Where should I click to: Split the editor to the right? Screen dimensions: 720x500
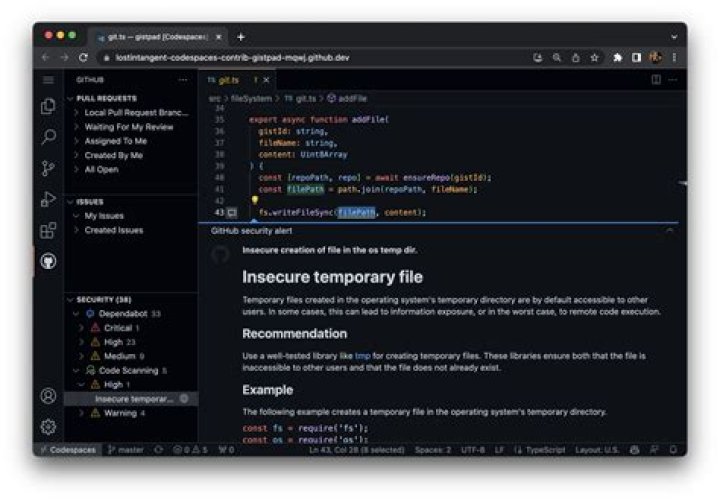coord(656,80)
